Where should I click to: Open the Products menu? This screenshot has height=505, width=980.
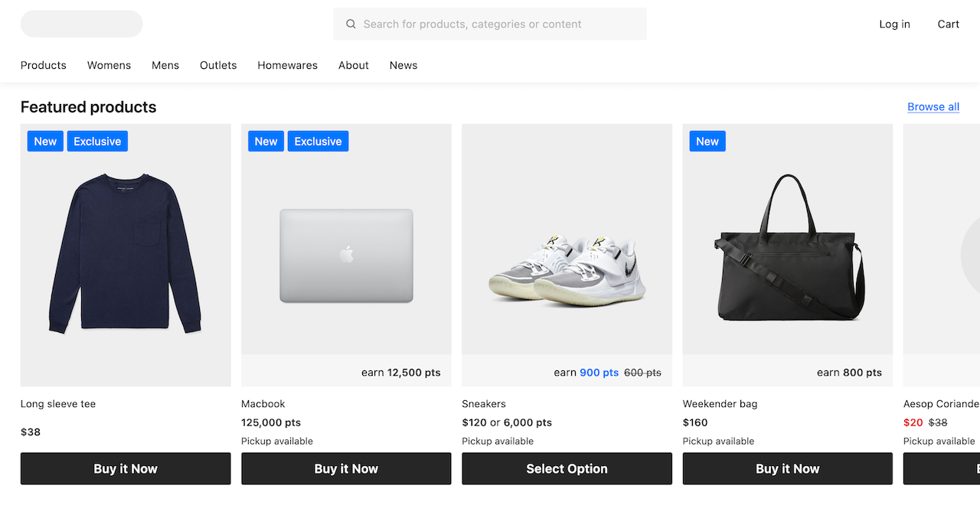pos(43,65)
